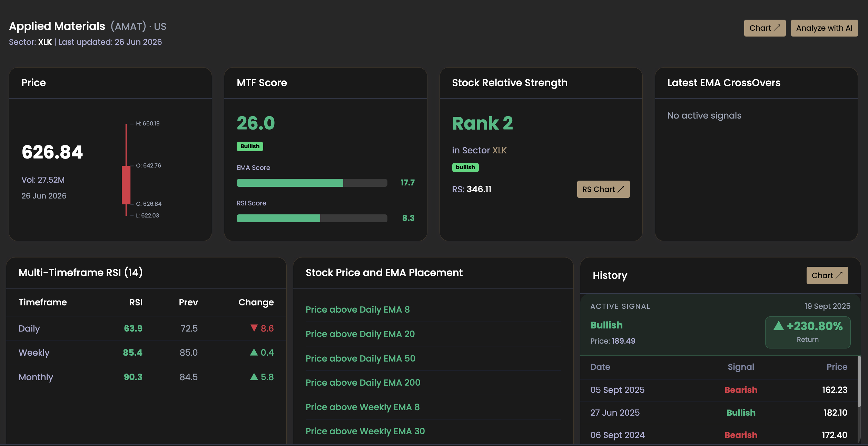Click the XLK sector link in Relative Strength
Viewport: 868px width, 446px height.
500,150
